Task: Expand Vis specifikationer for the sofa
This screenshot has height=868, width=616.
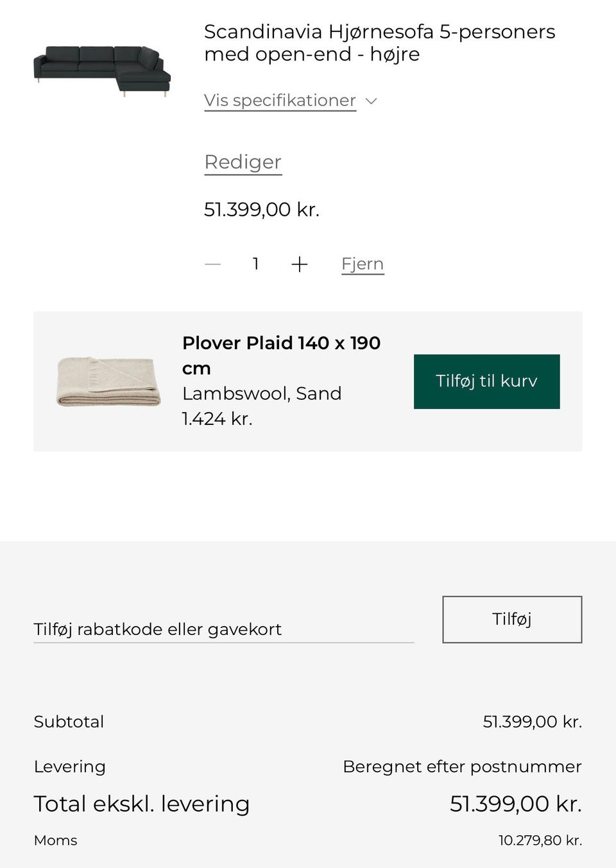Action: point(280,101)
